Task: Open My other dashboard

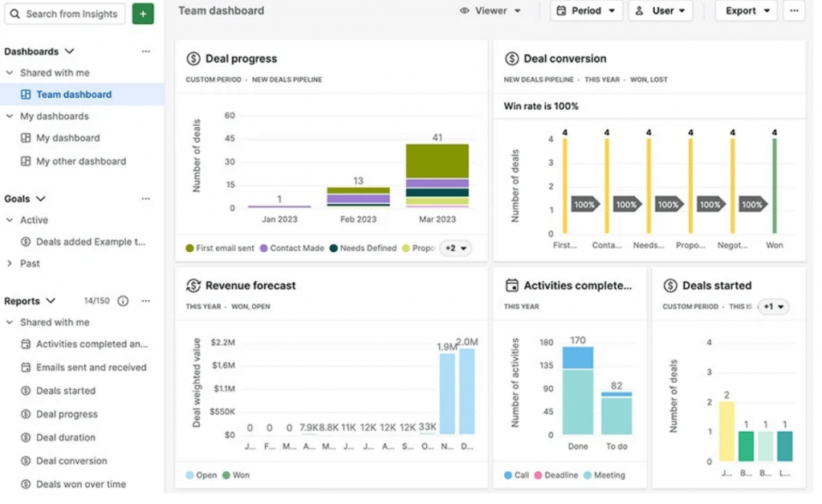Action: 81,161
